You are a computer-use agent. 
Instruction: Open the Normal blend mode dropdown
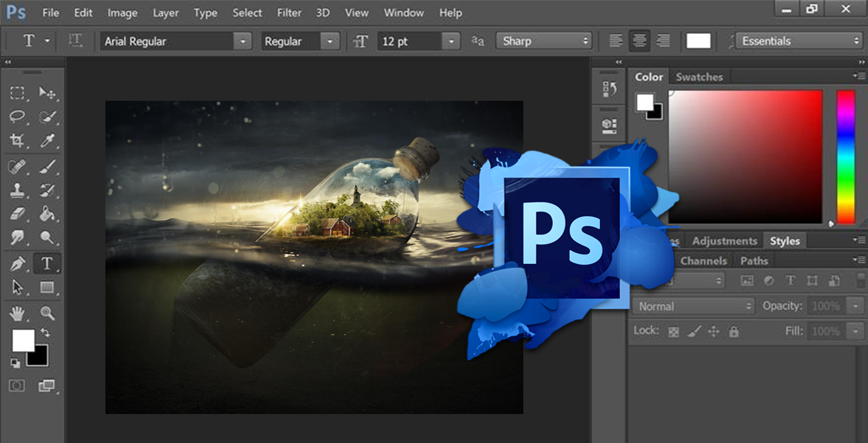tap(693, 306)
